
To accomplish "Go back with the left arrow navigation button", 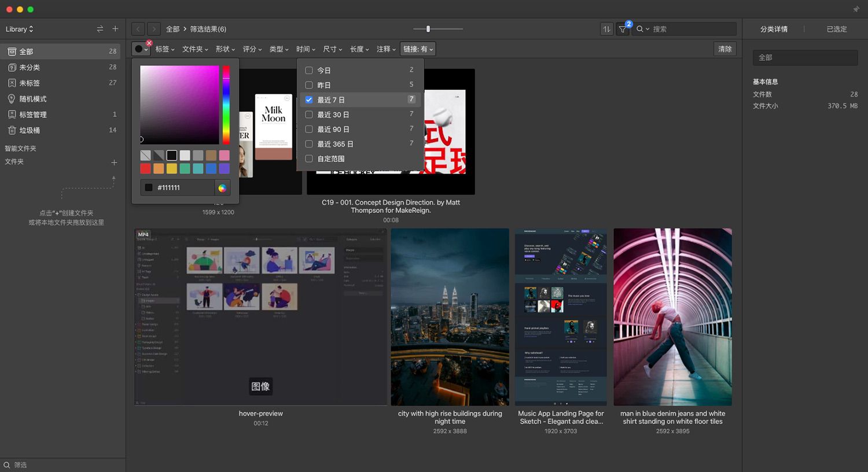I will point(138,29).
